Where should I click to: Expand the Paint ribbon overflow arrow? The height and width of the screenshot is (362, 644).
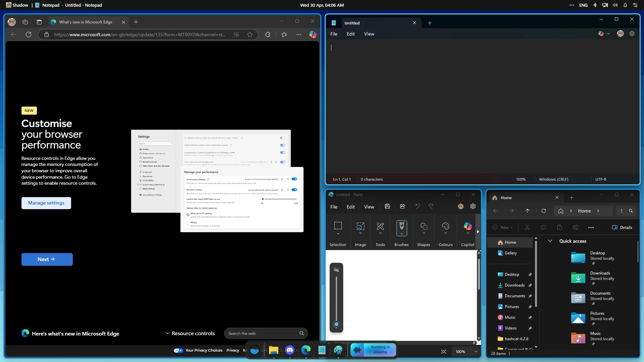point(478,232)
